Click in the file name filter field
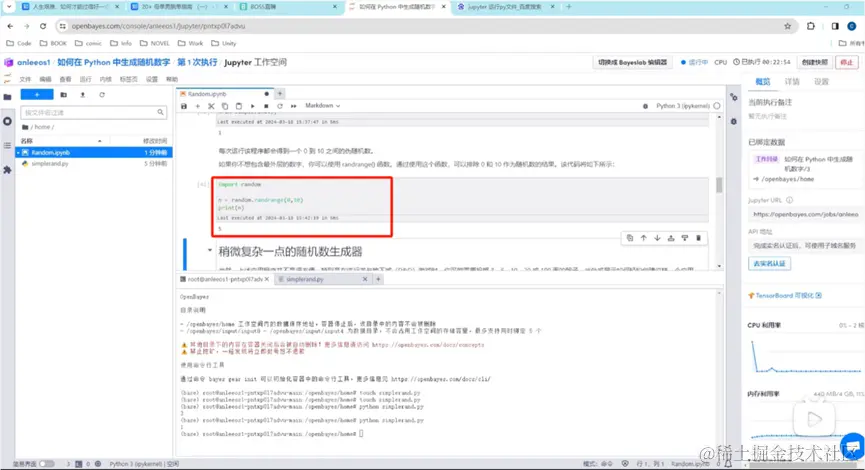Image resolution: width=865 pixels, height=470 pixels. click(x=93, y=113)
